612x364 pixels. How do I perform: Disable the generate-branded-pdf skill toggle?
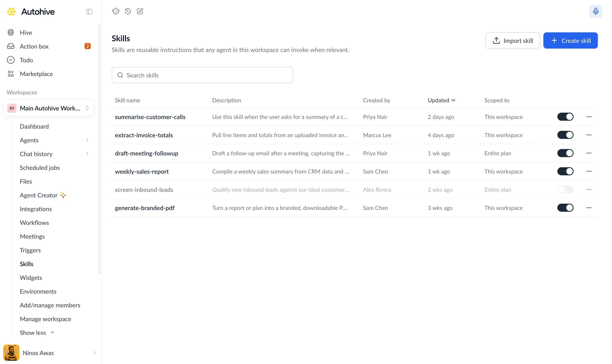coord(565,208)
